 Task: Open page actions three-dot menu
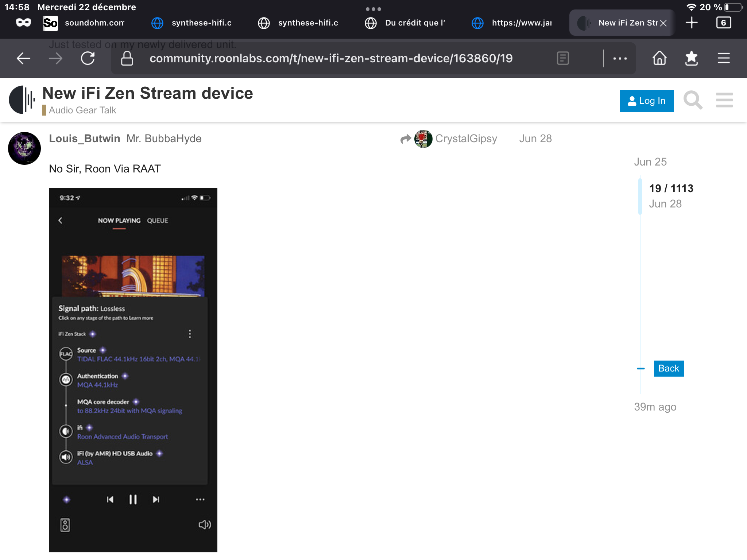[x=620, y=58]
